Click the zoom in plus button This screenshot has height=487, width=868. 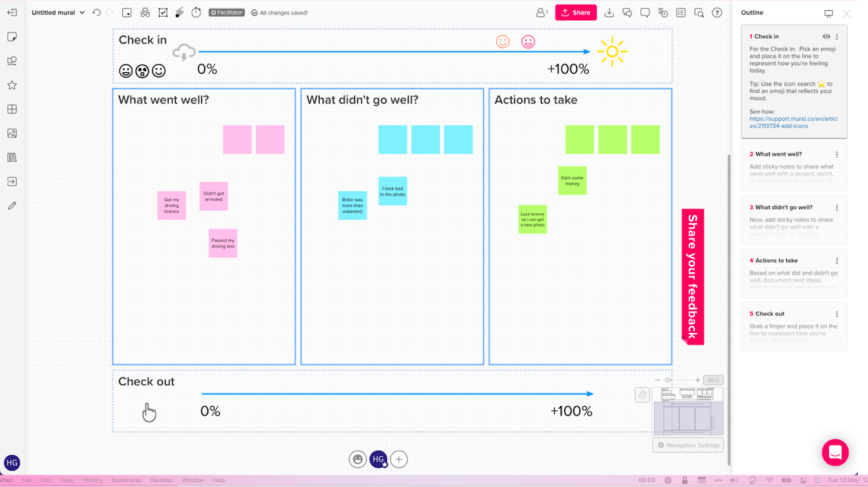[697, 380]
